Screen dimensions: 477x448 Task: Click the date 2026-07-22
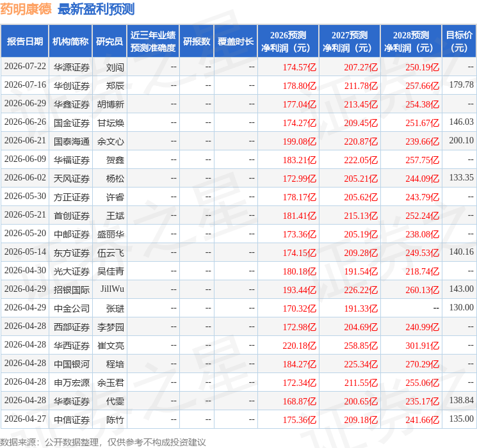click(25, 67)
